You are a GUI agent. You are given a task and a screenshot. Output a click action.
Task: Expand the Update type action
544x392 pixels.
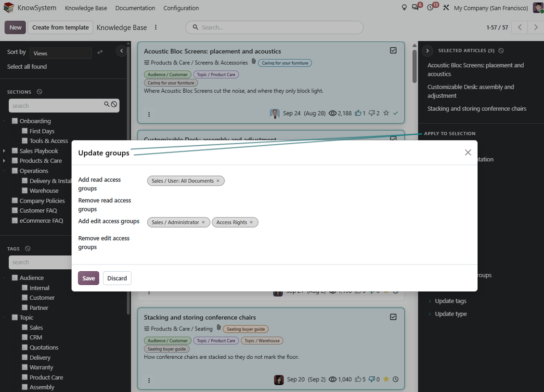[x=451, y=314]
